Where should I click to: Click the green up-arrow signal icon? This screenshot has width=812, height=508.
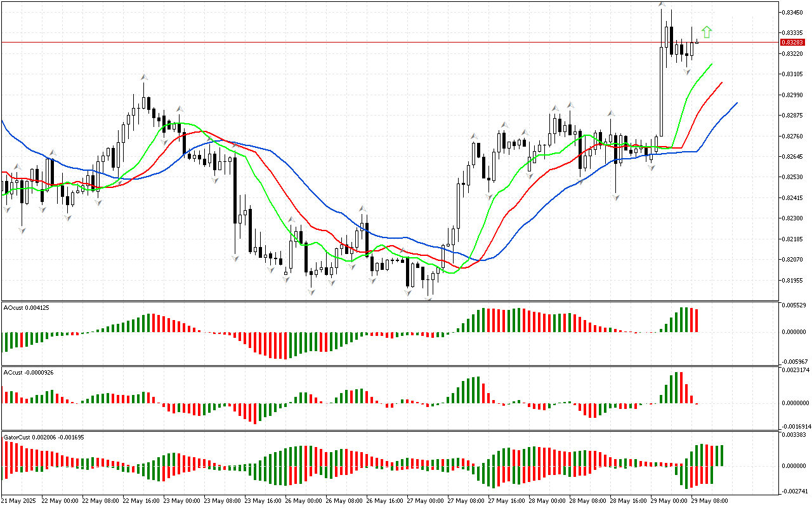707,32
